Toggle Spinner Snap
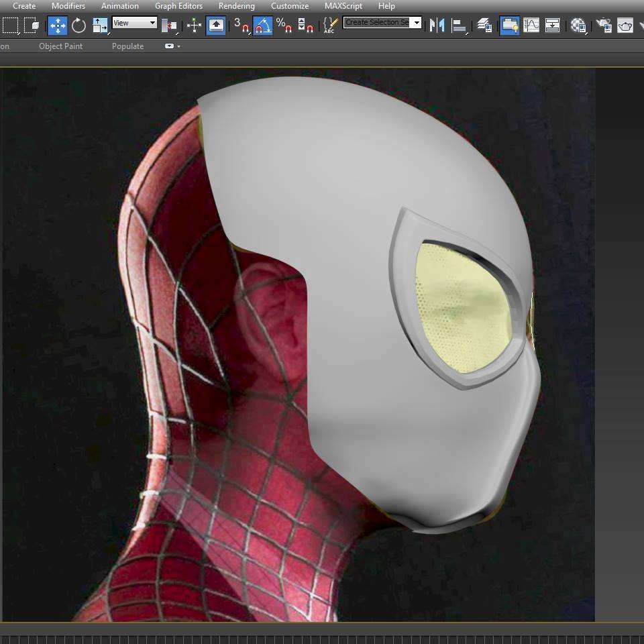The width and height of the screenshot is (644, 644). [305, 25]
